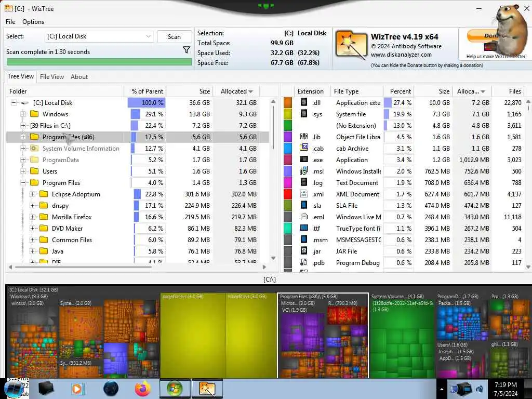Screen dimensions: 532x399
Task: Click the Windows Start orb
Action: (x=14, y=389)
